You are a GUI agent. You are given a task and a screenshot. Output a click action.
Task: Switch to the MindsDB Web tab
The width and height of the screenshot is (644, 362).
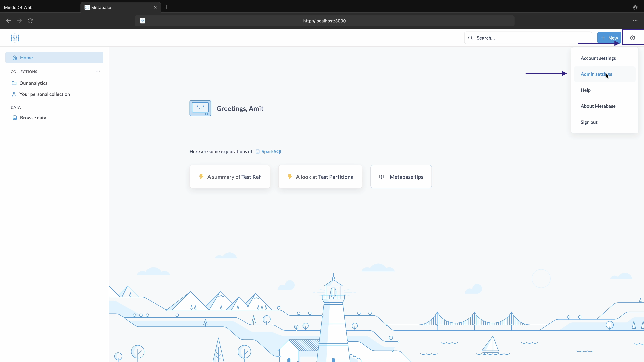(x=18, y=8)
